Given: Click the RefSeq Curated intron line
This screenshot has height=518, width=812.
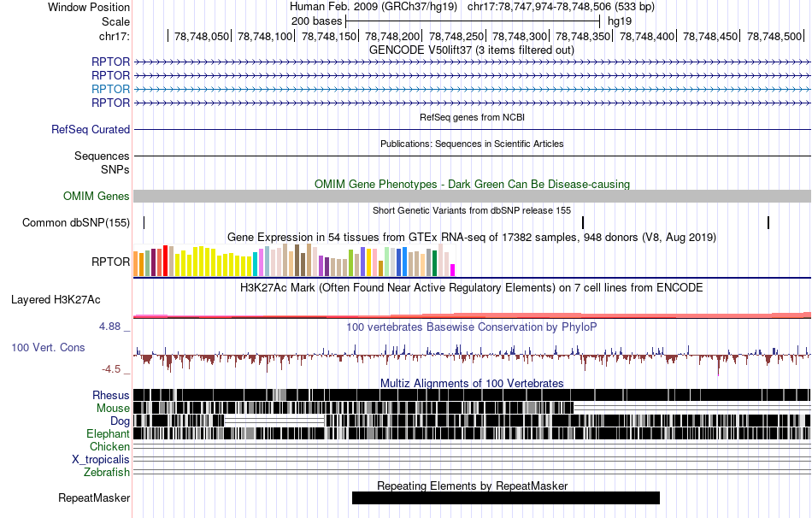Looking at the screenshot, I should [x=473, y=130].
